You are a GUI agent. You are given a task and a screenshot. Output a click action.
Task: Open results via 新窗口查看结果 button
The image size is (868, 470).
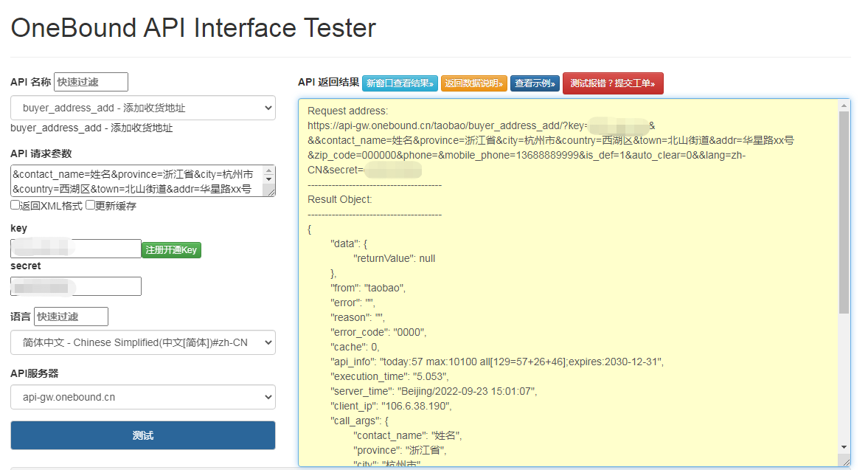[400, 83]
